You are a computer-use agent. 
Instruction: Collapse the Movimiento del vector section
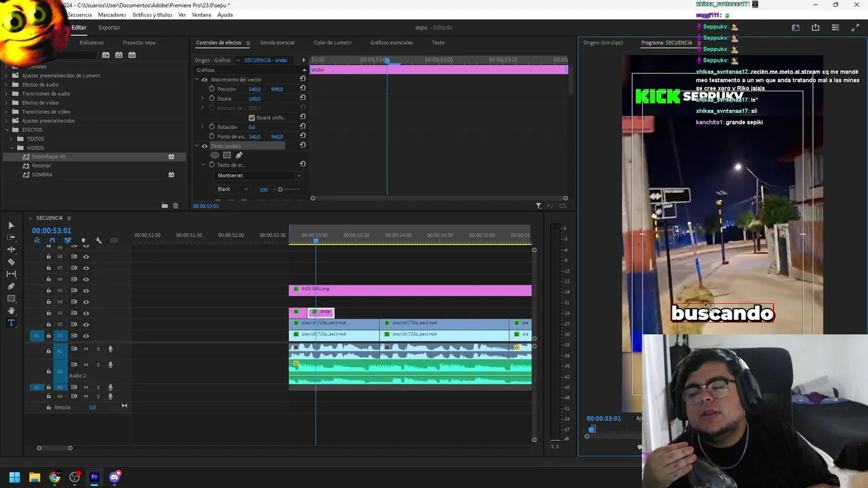click(197, 79)
